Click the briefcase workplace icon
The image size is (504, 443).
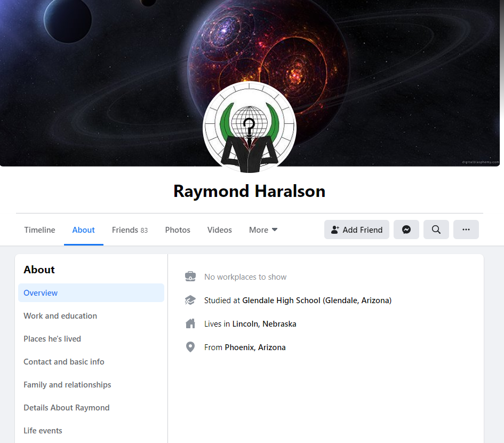tap(190, 276)
